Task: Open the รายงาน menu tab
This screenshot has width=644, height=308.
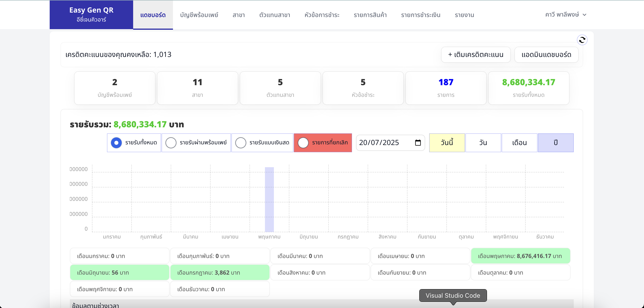Action: coord(464,15)
